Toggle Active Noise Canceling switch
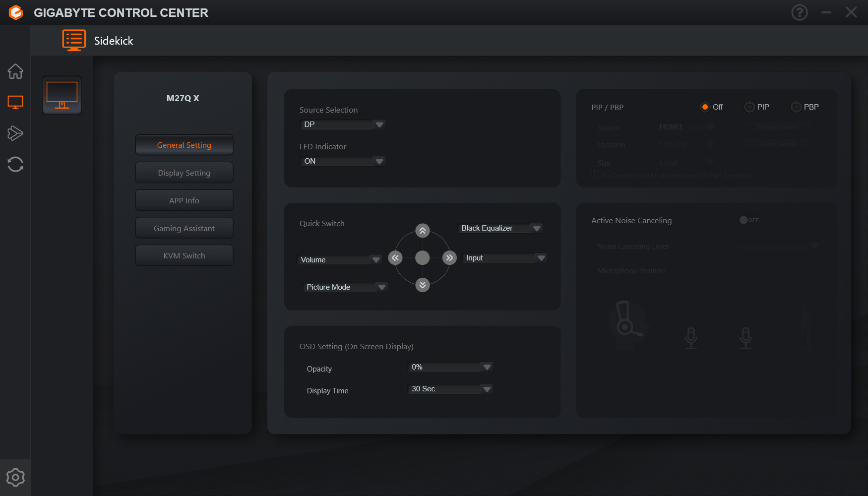Screen dimensions: 868x496 click(x=749, y=220)
